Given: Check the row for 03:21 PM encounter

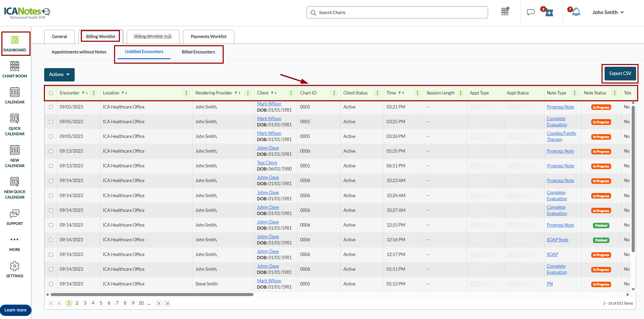Looking at the screenshot, I should click(x=51, y=107).
